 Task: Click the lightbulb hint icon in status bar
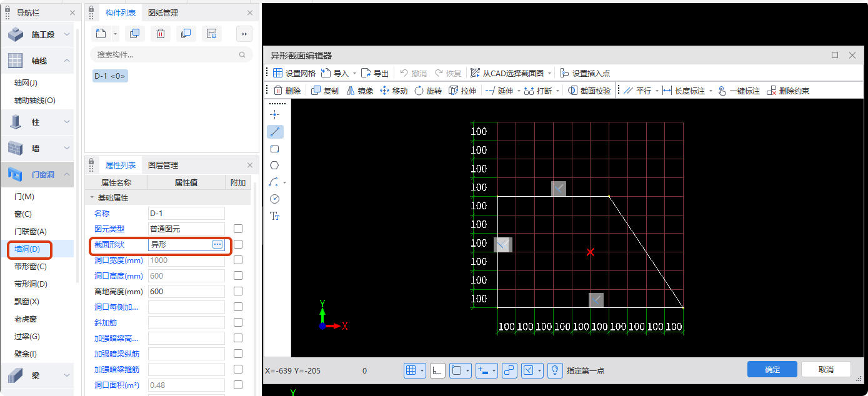click(555, 370)
